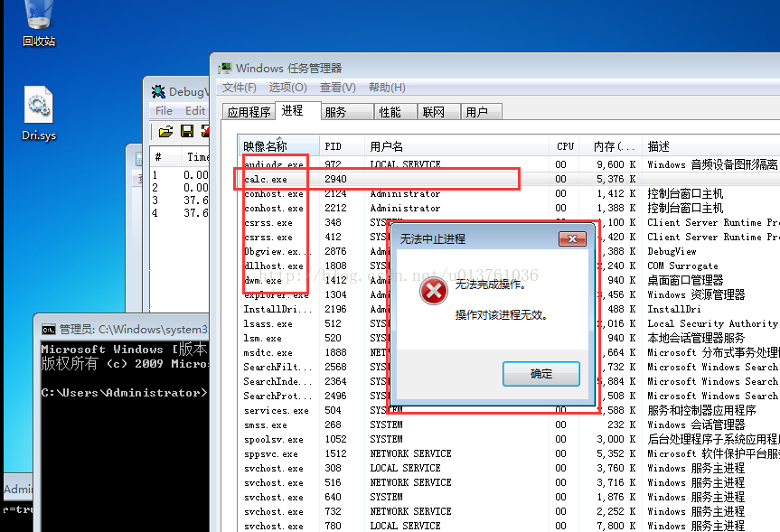The width and height of the screenshot is (780, 532).
Task: Open the Recycle Bin desktop icon
Action: 39,23
